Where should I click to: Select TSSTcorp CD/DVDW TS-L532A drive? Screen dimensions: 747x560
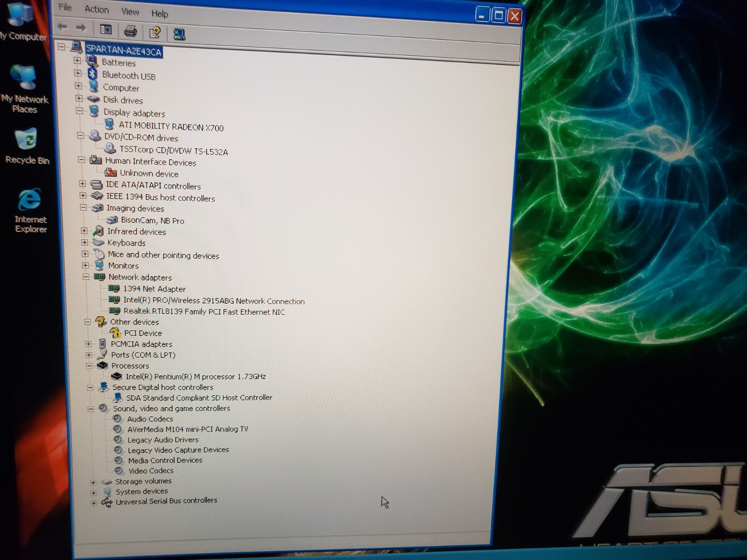click(x=174, y=150)
